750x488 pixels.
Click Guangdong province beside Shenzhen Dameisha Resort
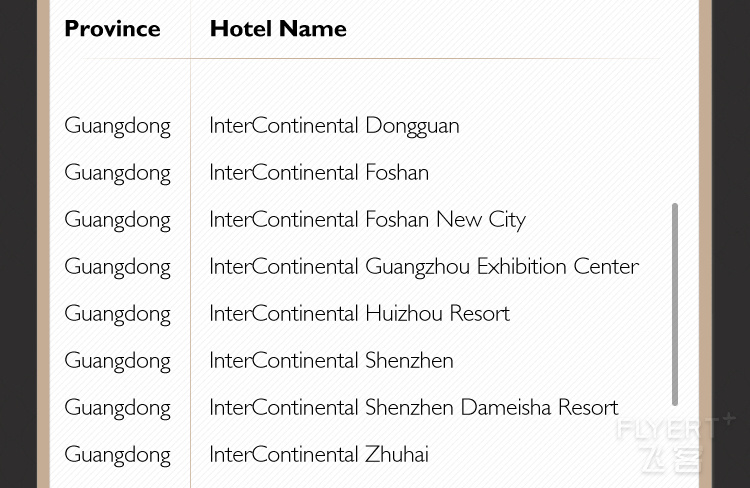pyautogui.click(x=118, y=408)
